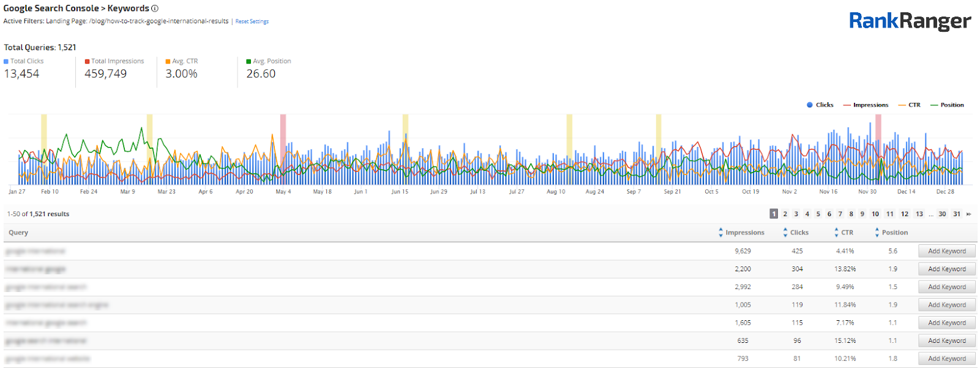The height and width of the screenshot is (368, 980).
Task: Jump to last page with double-arrow icon
Action: [968, 214]
